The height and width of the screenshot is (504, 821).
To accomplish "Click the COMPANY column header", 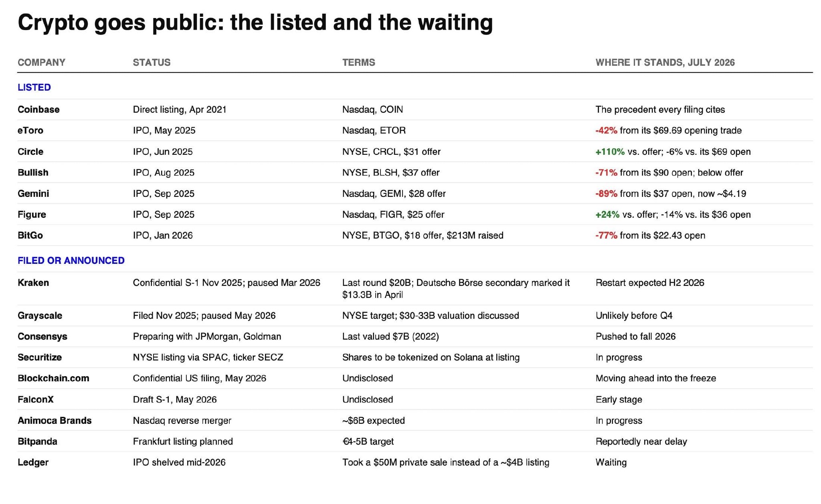I will (x=41, y=63).
